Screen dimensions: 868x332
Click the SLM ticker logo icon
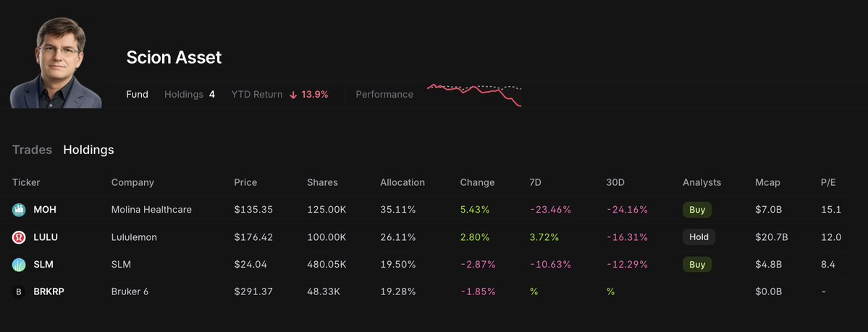[19, 265]
